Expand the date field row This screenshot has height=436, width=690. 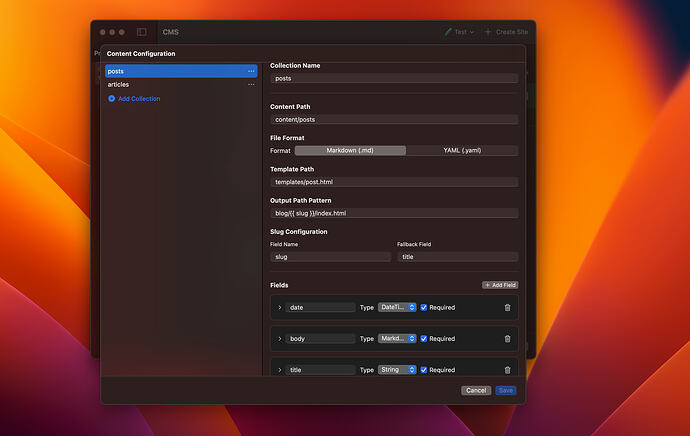click(279, 308)
